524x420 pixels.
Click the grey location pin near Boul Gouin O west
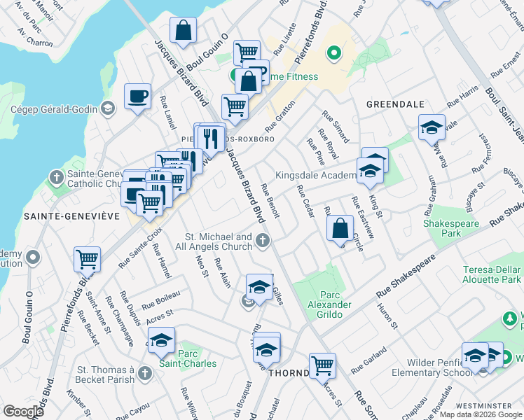[x=33, y=258]
